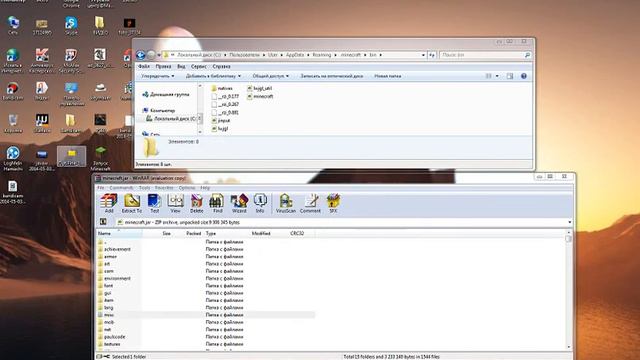Screen dimensions: 640x360
Task: Click the Find icon in WinRAR toolbar
Action: 217,203
